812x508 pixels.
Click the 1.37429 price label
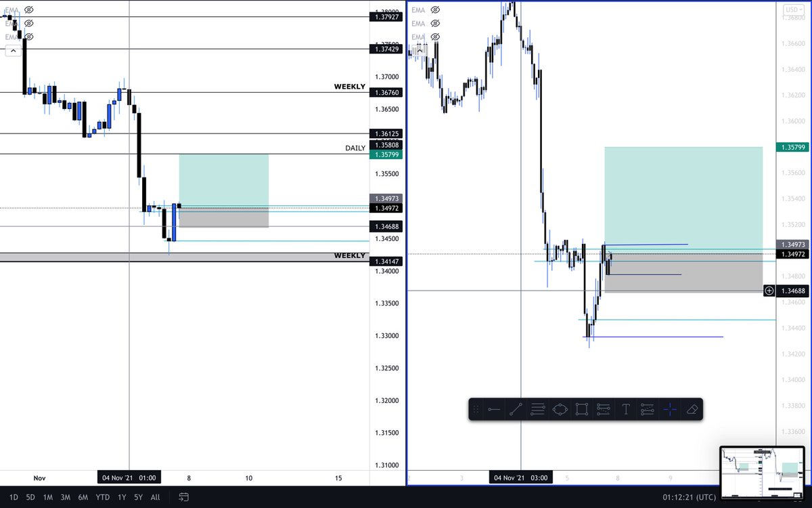(x=386, y=49)
